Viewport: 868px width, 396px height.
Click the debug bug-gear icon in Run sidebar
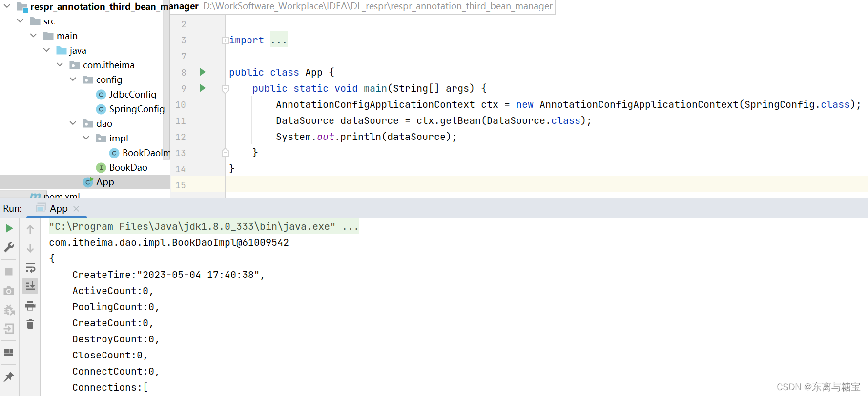tap(9, 310)
